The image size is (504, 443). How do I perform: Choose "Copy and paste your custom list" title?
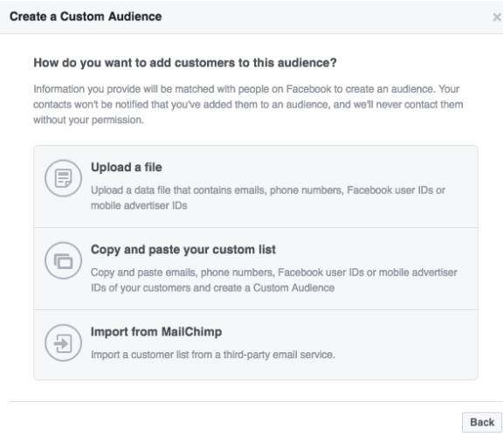183,250
